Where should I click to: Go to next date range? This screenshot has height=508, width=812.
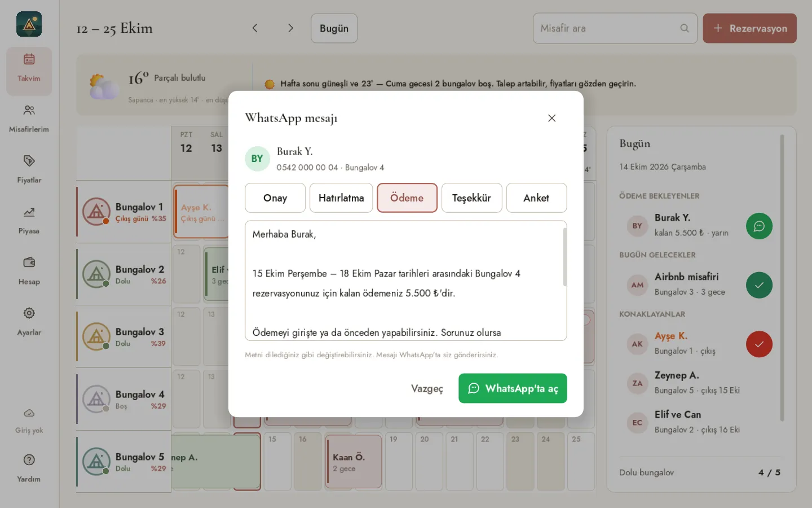point(290,28)
